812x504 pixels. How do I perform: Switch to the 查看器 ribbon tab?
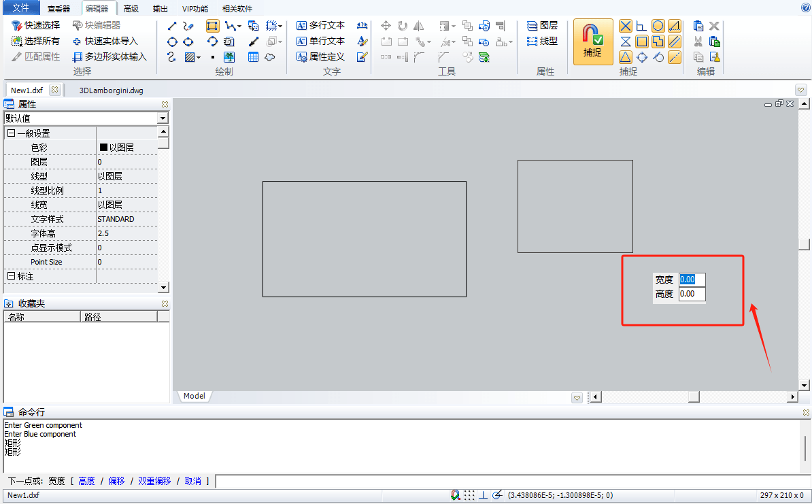tap(59, 9)
